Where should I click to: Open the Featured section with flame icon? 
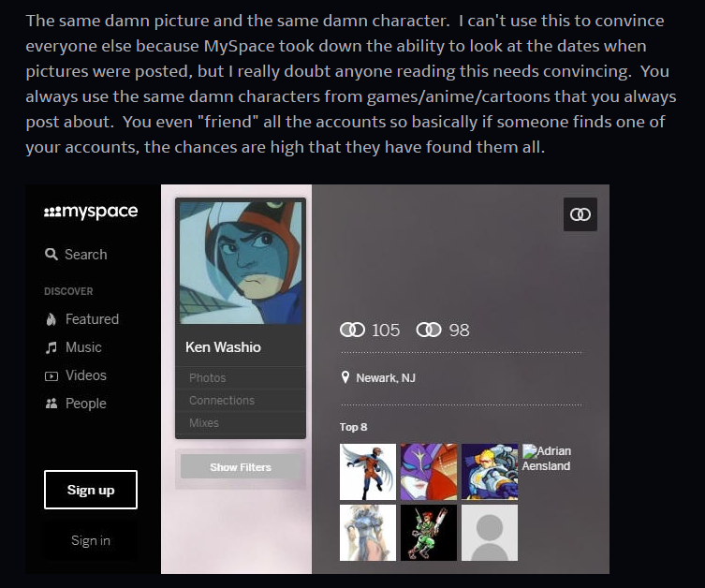[82, 319]
